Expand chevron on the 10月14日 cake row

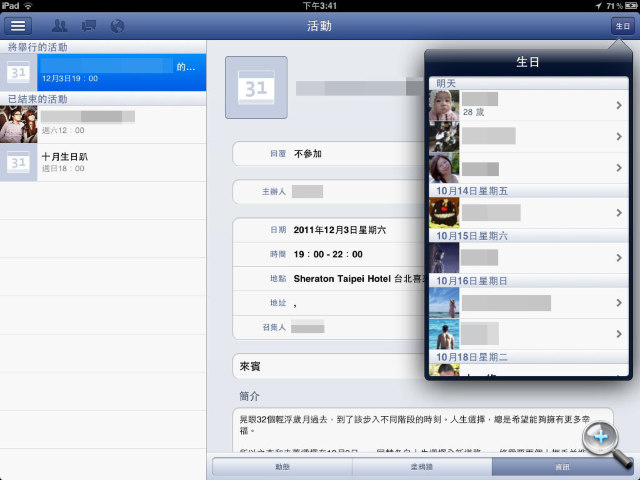pyautogui.click(x=619, y=213)
